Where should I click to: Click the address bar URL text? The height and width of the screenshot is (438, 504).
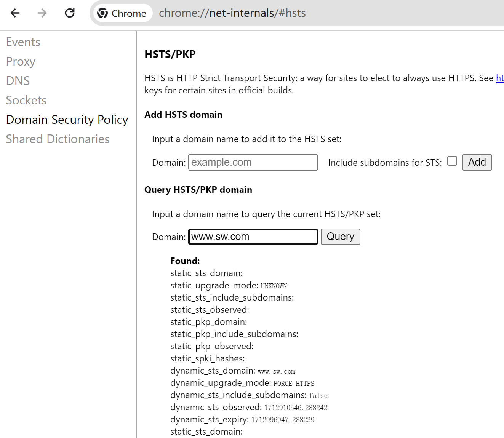point(232,13)
